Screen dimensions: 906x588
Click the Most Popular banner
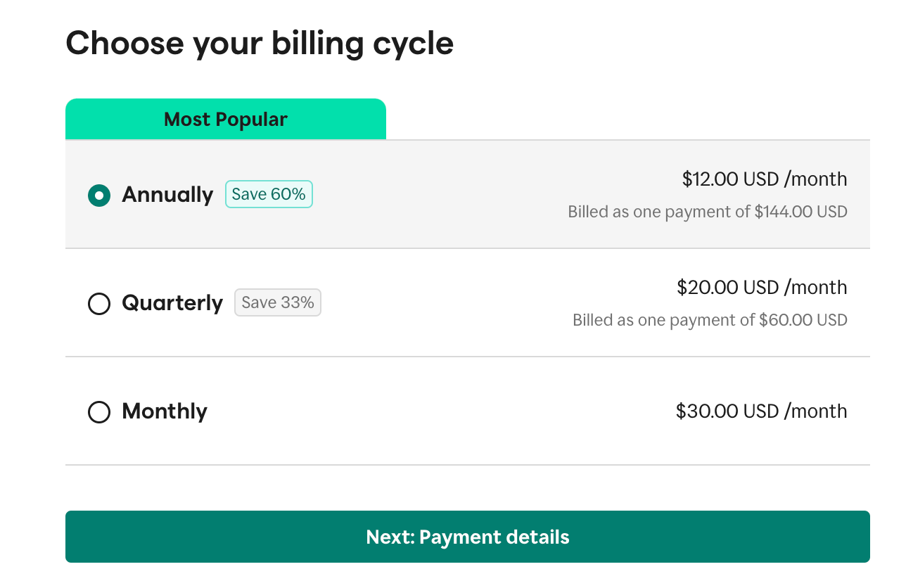[225, 119]
